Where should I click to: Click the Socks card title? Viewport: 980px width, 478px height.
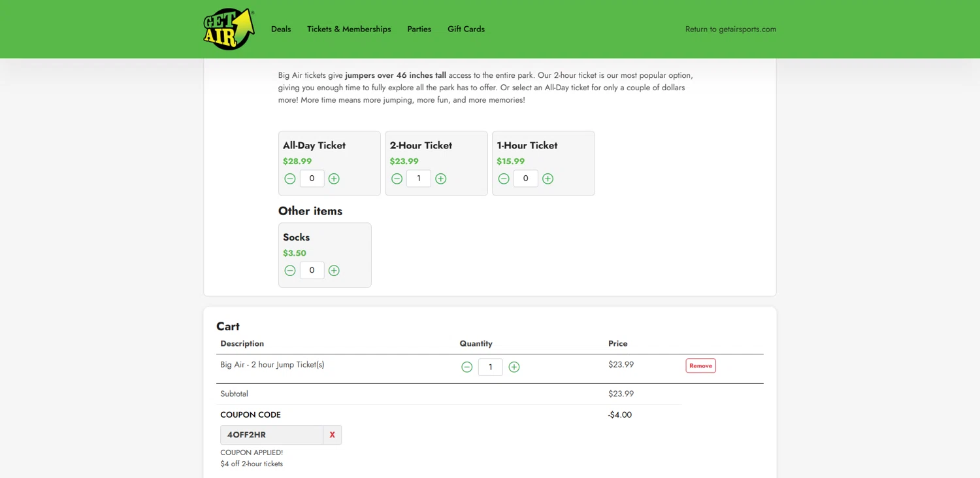coord(296,237)
